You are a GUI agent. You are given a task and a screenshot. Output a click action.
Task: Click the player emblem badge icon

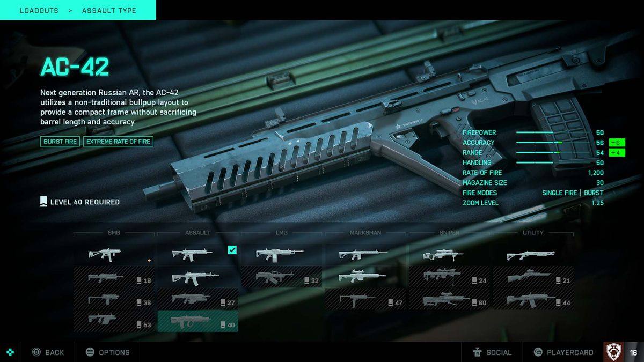613,352
